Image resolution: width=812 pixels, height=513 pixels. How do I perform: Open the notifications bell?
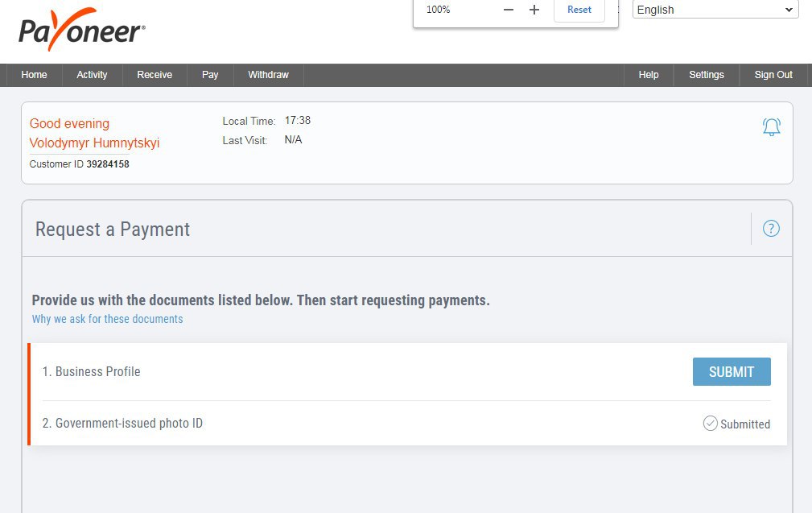tap(771, 127)
